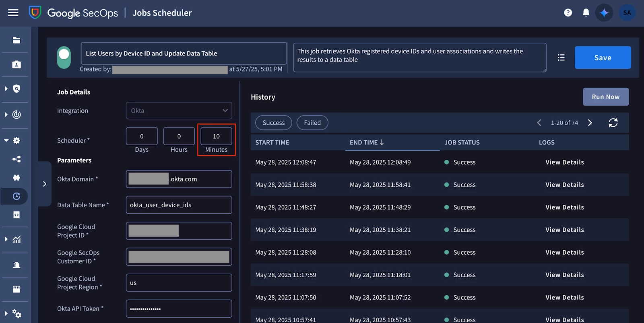This screenshot has width=644, height=323.
Task: Click the job description text area
Action: click(420, 58)
